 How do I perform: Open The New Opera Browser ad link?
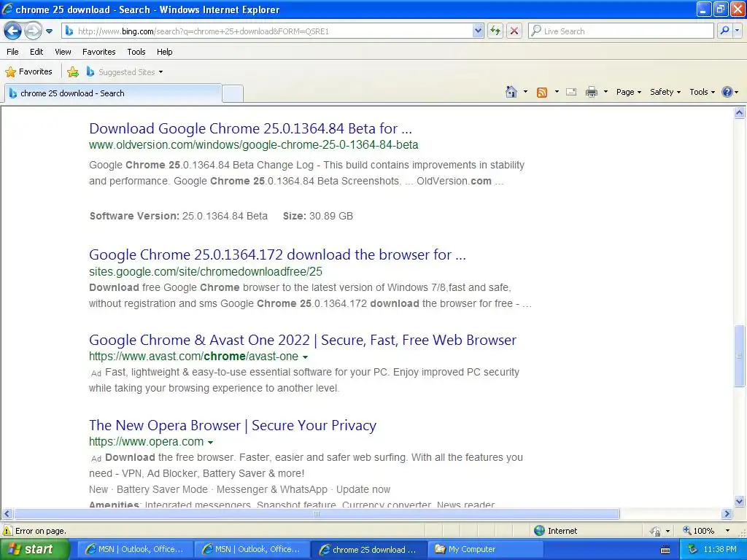pos(233,425)
